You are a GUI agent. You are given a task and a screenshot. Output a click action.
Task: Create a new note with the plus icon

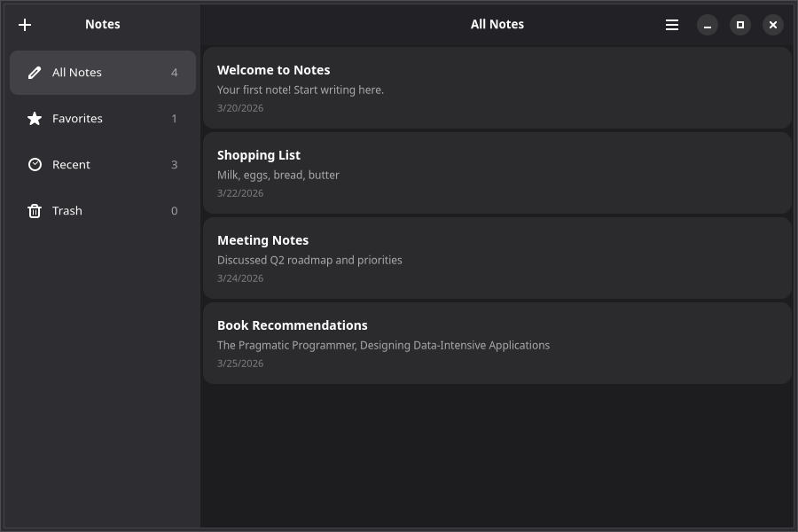(x=25, y=25)
